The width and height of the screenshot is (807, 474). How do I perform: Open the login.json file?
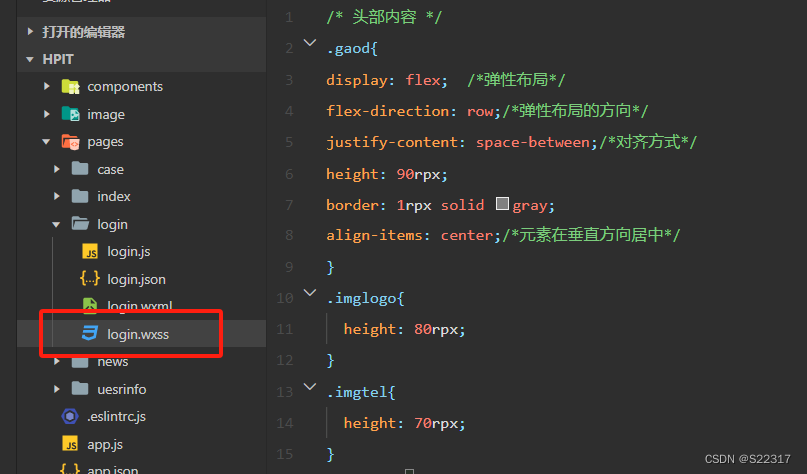[x=136, y=279]
